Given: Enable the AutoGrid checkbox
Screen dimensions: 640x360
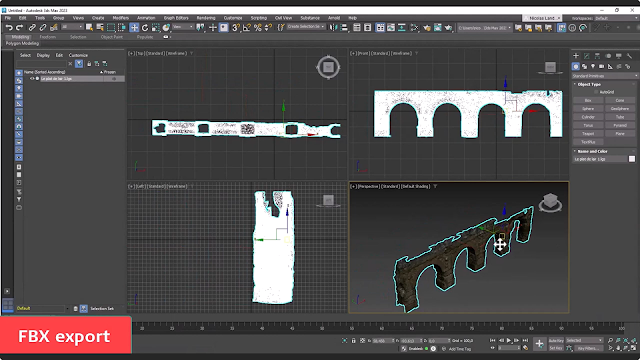Looking at the screenshot, I should (x=596, y=92).
